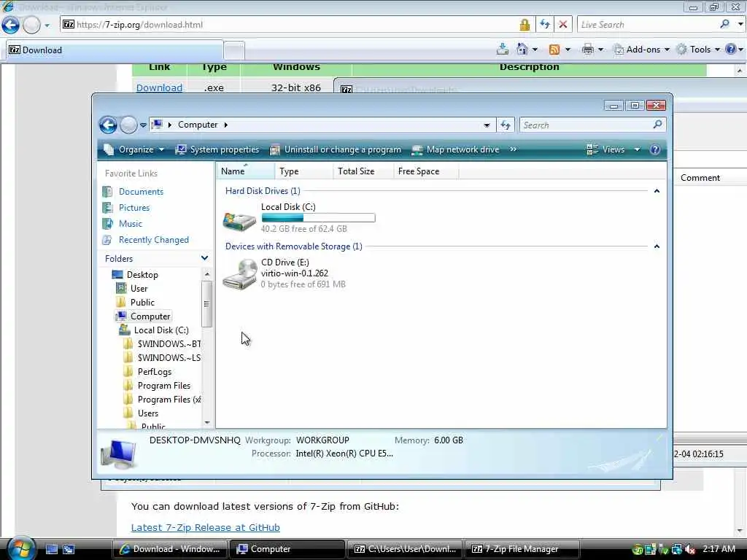747x560 pixels.
Task: Refresh the Internet Explorer page
Action: [544, 24]
